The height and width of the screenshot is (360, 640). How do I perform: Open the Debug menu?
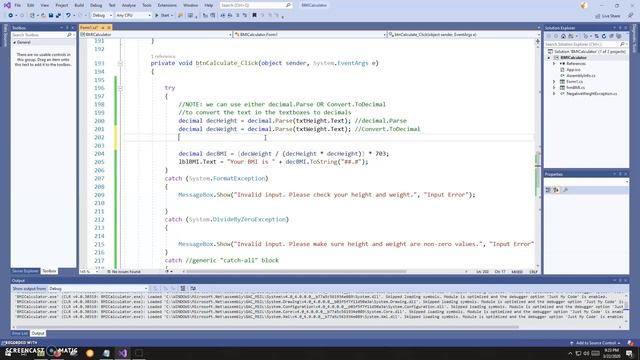coord(96,5)
